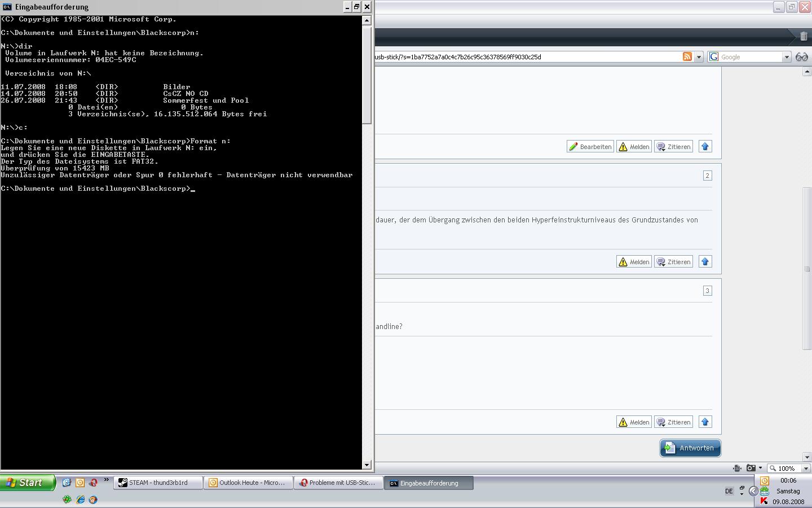Click the Bearbeiten button on first post
This screenshot has height=508, width=812.
coord(590,147)
